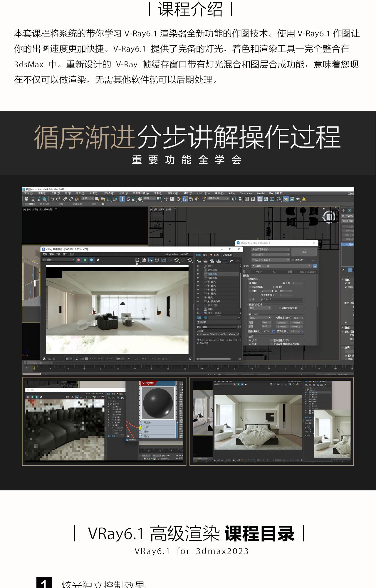This screenshot has width=376, height=588.
Task: Click the 修改器列表 modifier list button
Action: [348, 220]
